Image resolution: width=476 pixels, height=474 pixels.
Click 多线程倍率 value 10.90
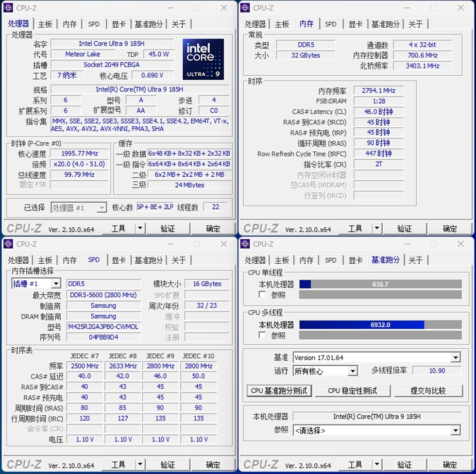(x=437, y=371)
